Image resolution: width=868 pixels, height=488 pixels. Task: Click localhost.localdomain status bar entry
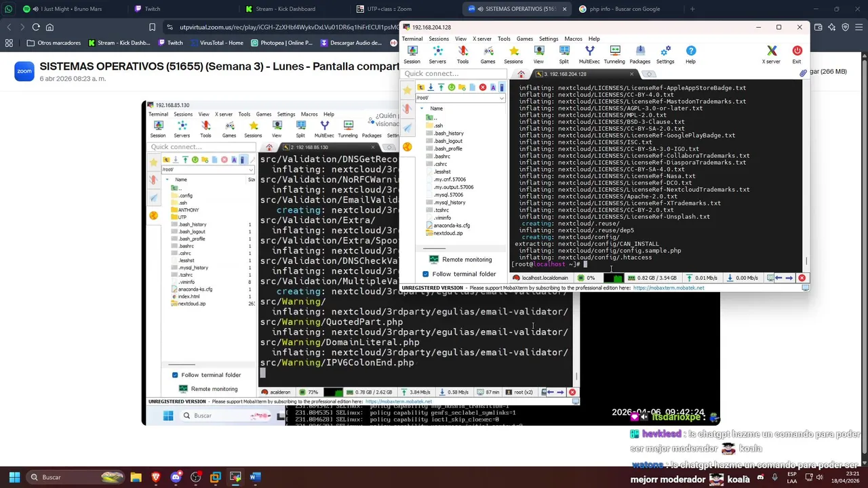tap(540, 278)
